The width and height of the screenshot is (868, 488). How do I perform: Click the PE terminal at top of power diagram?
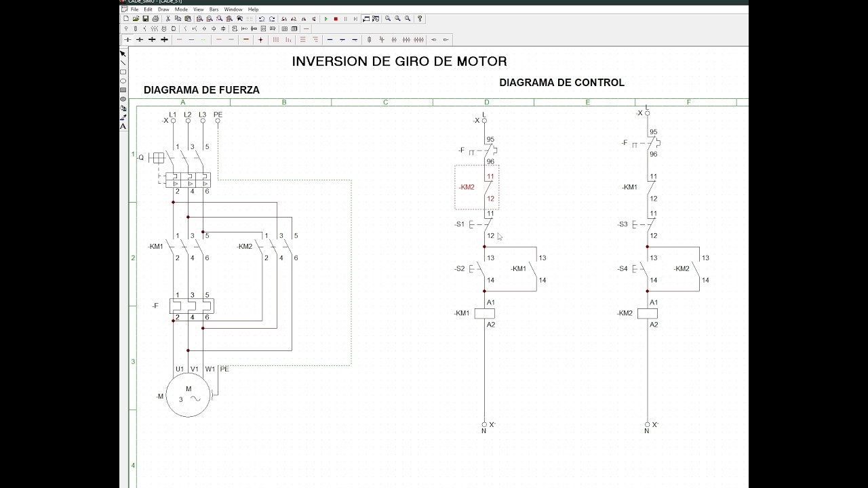(218, 120)
